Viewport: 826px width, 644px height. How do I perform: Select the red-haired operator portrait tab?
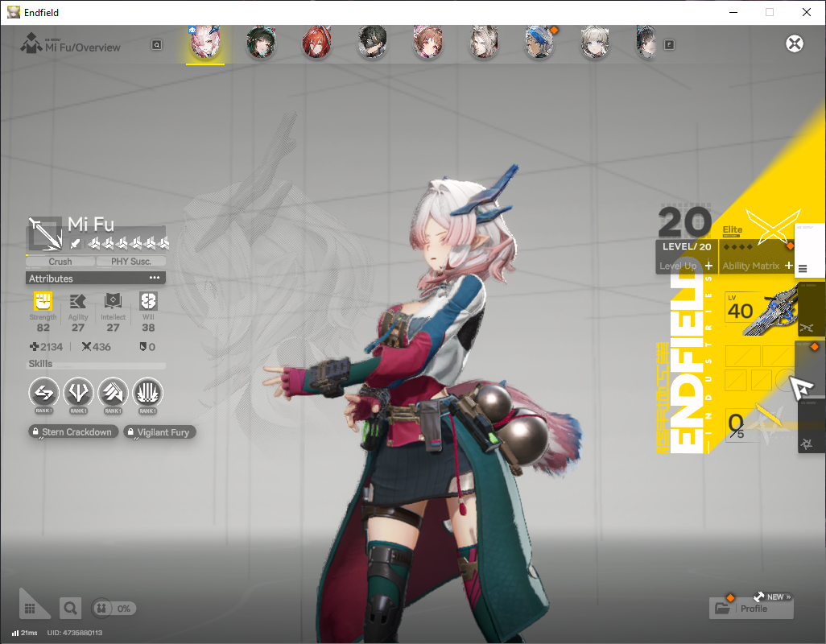(316, 42)
